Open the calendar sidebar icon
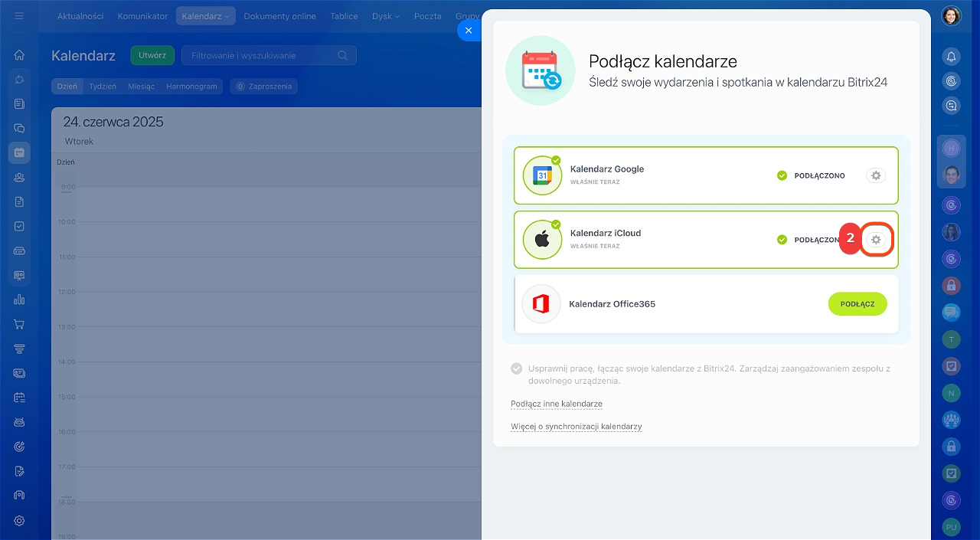Viewport: 980px width, 540px height. point(19,152)
